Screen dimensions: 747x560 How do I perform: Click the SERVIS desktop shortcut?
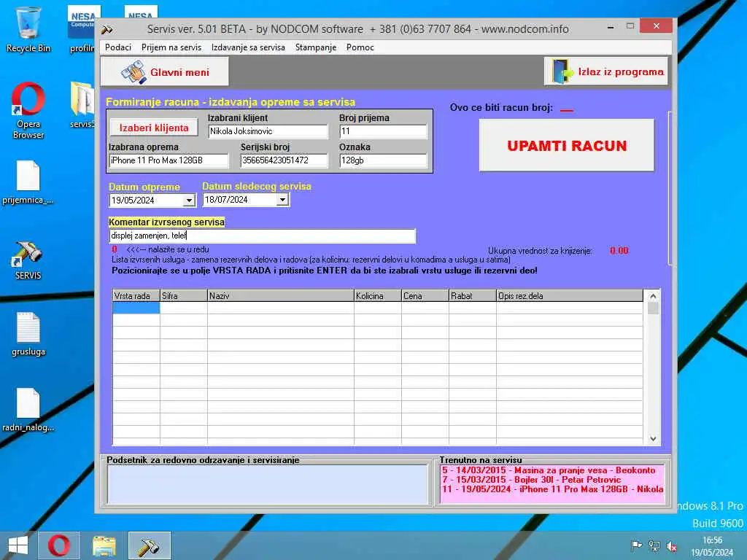click(x=28, y=260)
